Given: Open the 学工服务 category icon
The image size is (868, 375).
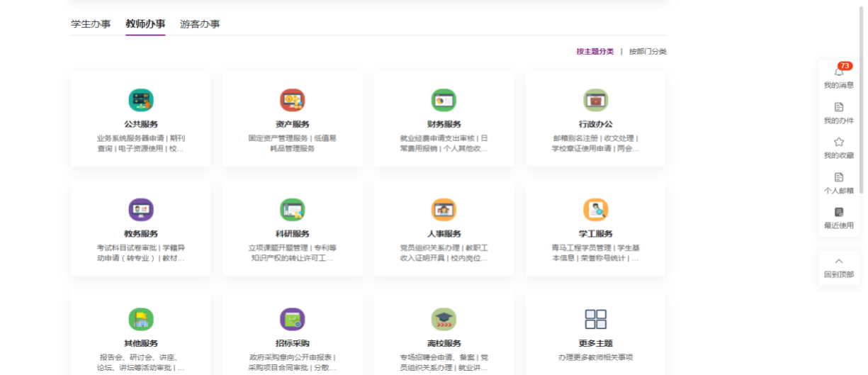Looking at the screenshot, I should point(595,210).
